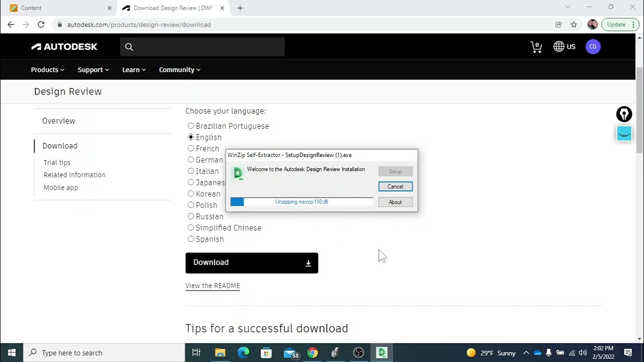The width and height of the screenshot is (644, 362).
Task: Open File Explorer from taskbar
Action: (x=220, y=353)
